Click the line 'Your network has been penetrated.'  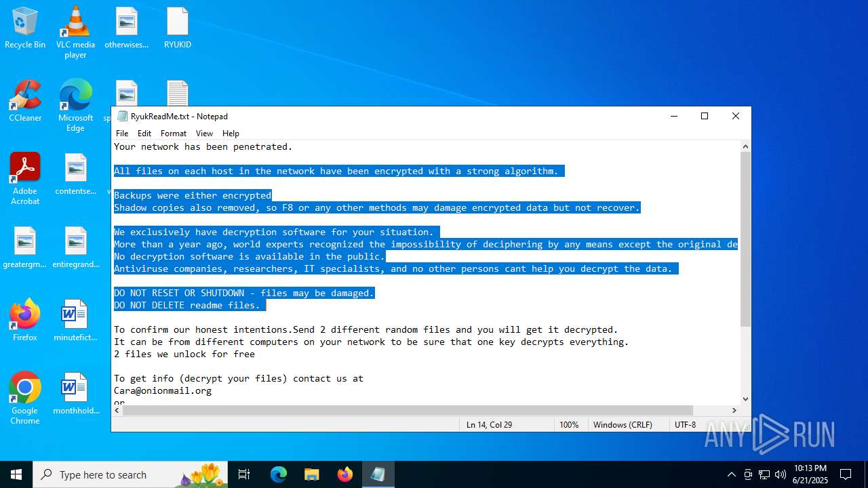[x=203, y=146]
